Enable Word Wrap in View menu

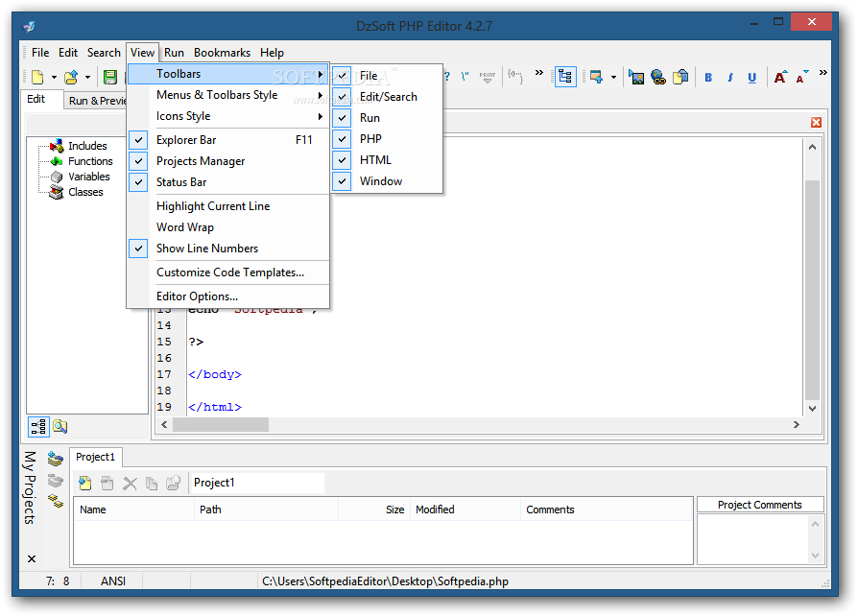pos(228,227)
